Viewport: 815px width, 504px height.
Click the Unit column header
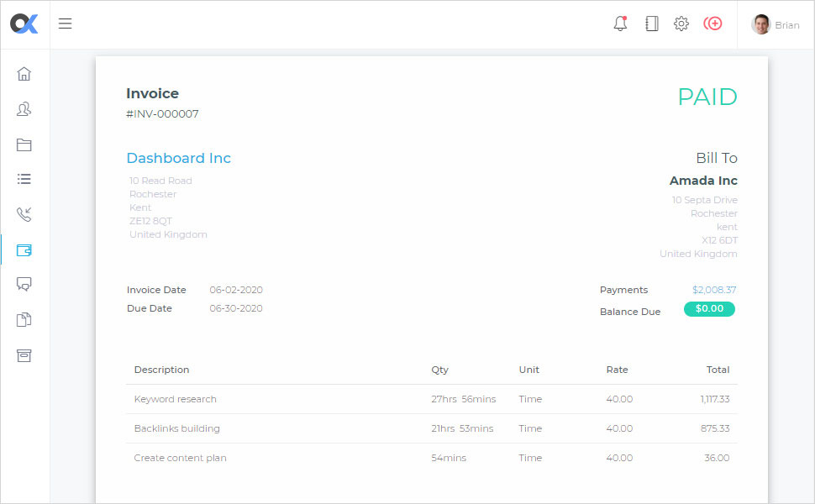point(528,370)
